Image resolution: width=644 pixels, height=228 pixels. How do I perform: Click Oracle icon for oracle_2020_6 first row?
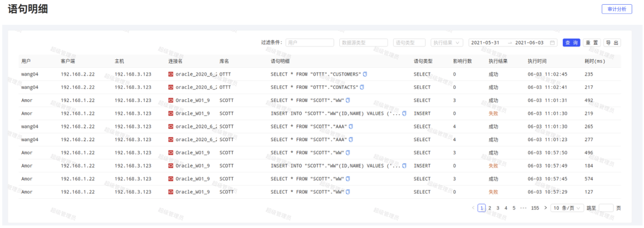click(x=171, y=74)
